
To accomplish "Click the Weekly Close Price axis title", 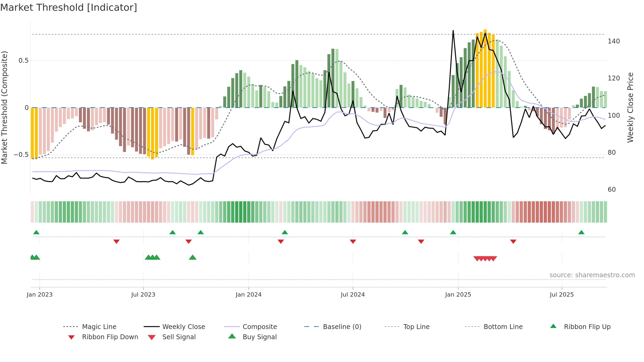I will click(x=630, y=108).
